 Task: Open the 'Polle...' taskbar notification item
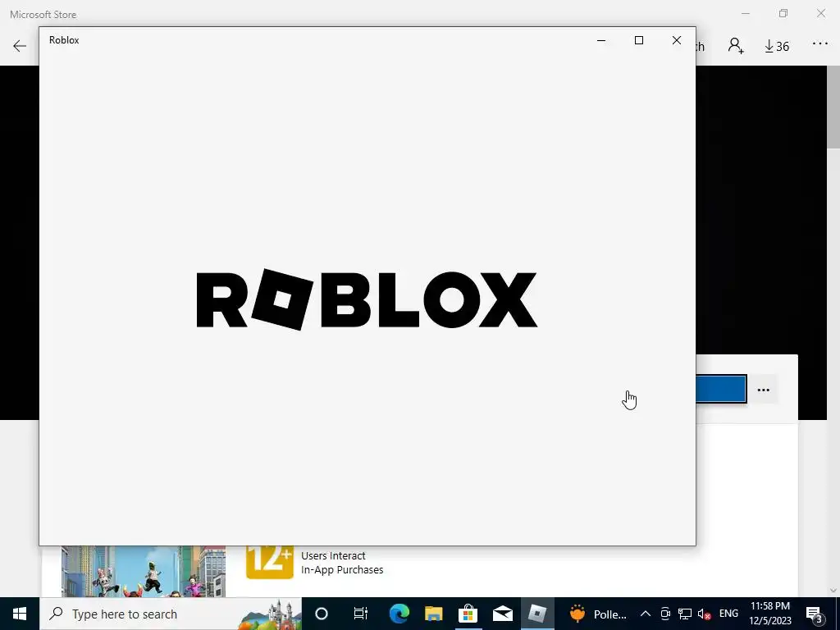598,614
